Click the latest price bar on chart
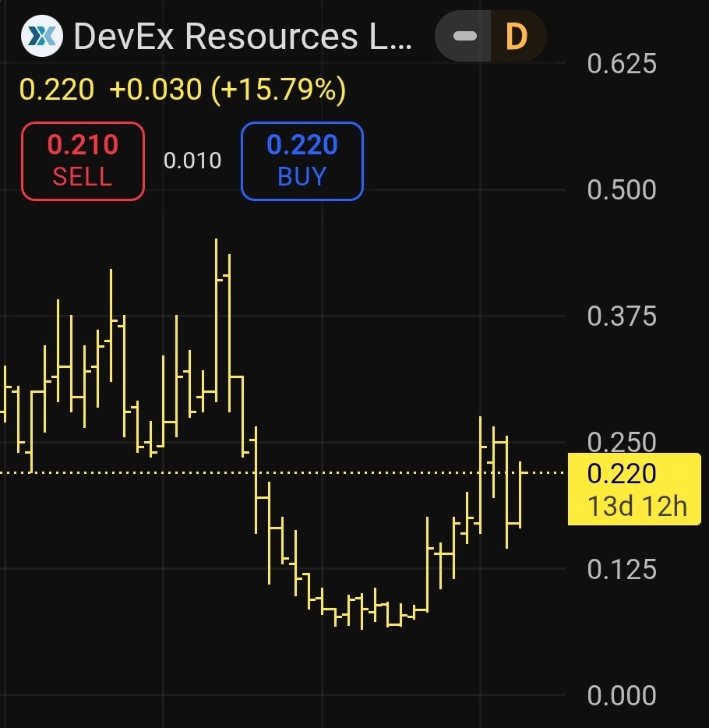The image size is (709, 728). click(520, 495)
